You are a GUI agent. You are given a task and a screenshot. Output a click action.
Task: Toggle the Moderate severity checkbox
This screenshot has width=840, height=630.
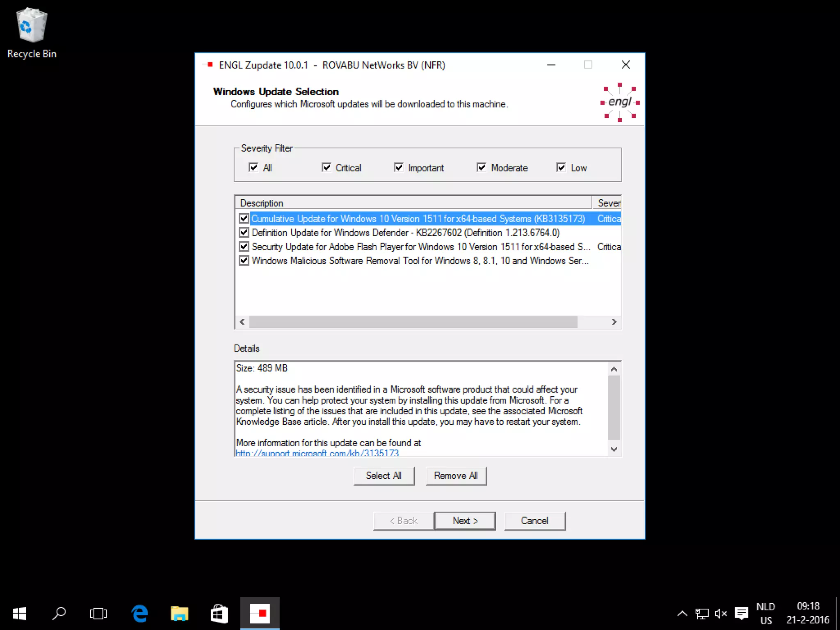tap(482, 167)
